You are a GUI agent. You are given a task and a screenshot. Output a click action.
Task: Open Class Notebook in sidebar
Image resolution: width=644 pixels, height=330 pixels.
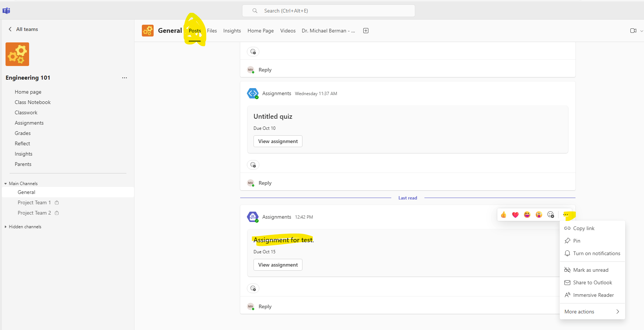(x=33, y=102)
